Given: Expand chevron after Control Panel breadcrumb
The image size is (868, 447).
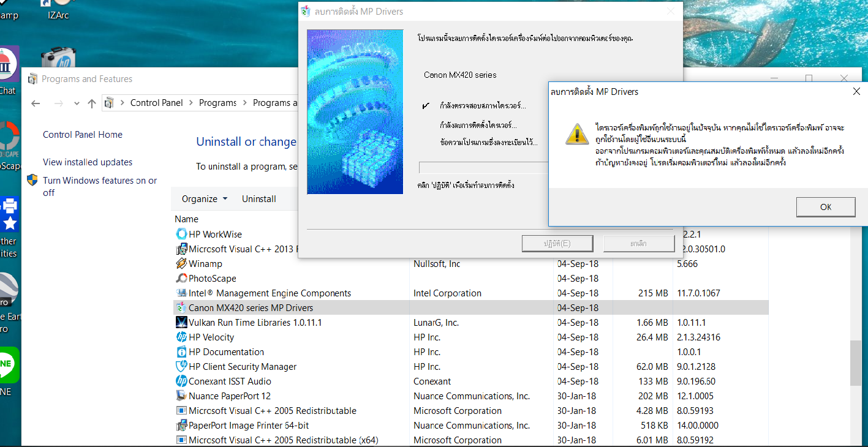Looking at the screenshot, I should (191, 103).
